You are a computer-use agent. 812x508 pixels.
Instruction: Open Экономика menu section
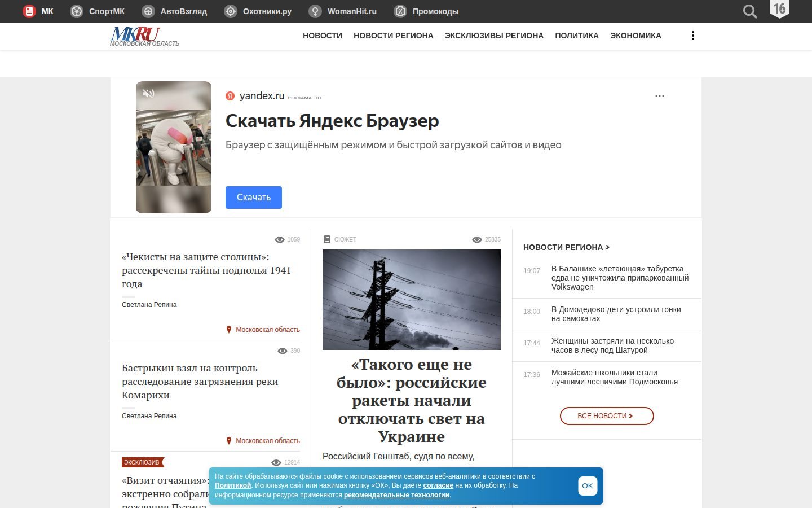(x=636, y=36)
